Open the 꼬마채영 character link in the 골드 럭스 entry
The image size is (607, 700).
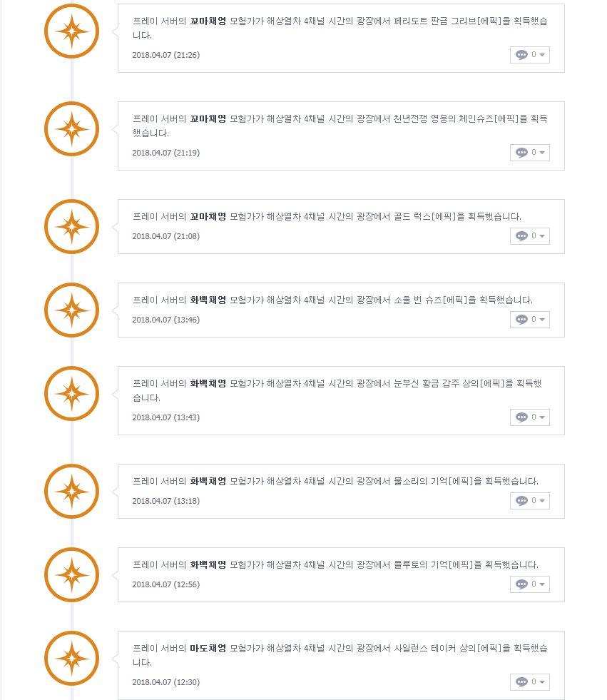point(208,216)
